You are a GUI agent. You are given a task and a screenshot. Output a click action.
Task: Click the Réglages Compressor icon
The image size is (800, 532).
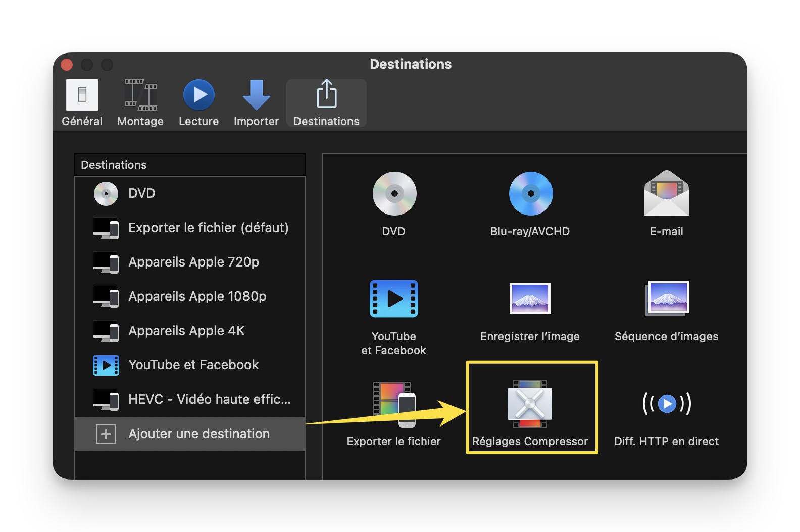tap(530, 403)
